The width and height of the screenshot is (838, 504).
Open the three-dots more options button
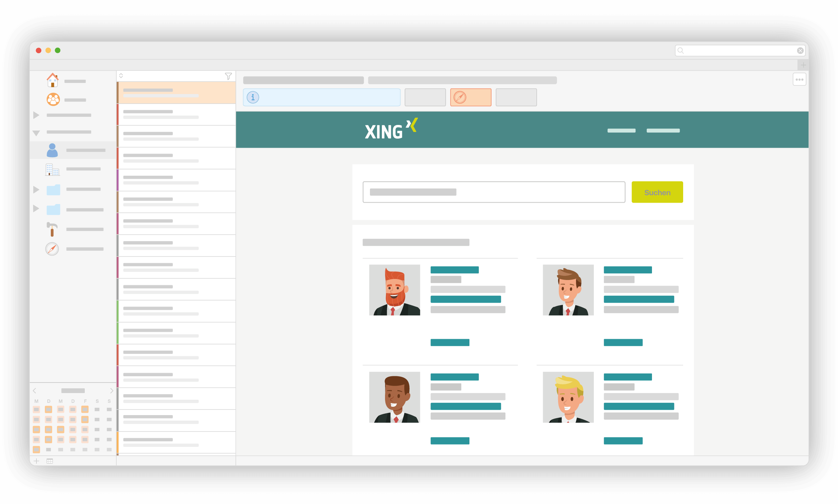[x=799, y=79]
